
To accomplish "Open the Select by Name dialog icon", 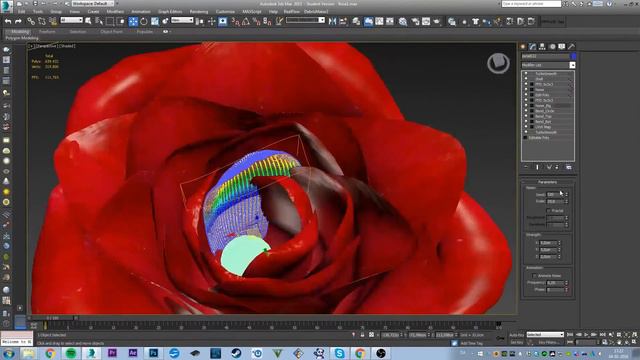I will tap(99, 21).
